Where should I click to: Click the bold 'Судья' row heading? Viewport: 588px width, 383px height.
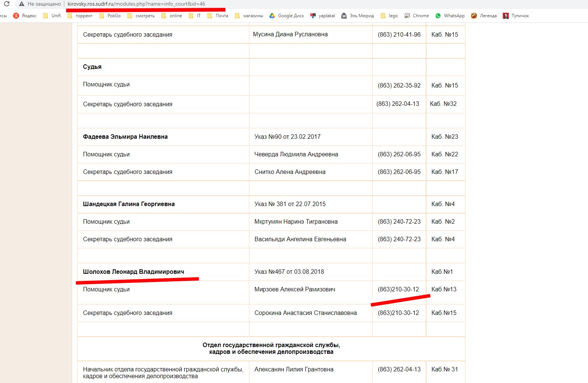92,67
